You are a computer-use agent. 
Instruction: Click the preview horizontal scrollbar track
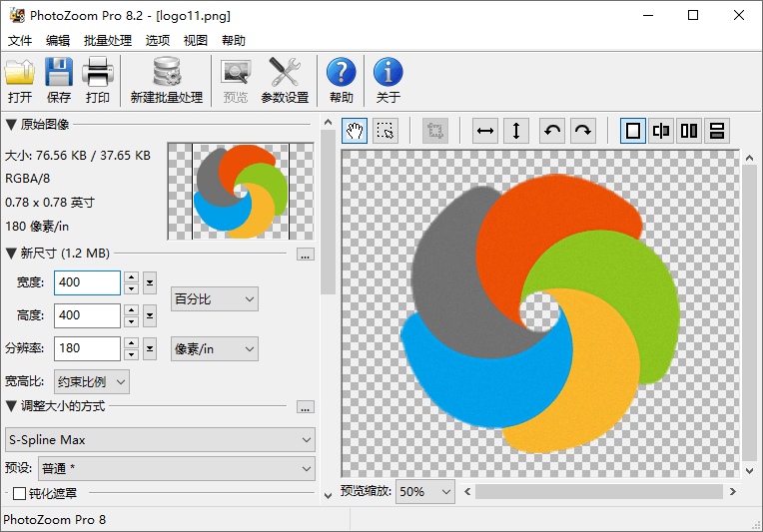pyautogui.click(x=599, y=492)
